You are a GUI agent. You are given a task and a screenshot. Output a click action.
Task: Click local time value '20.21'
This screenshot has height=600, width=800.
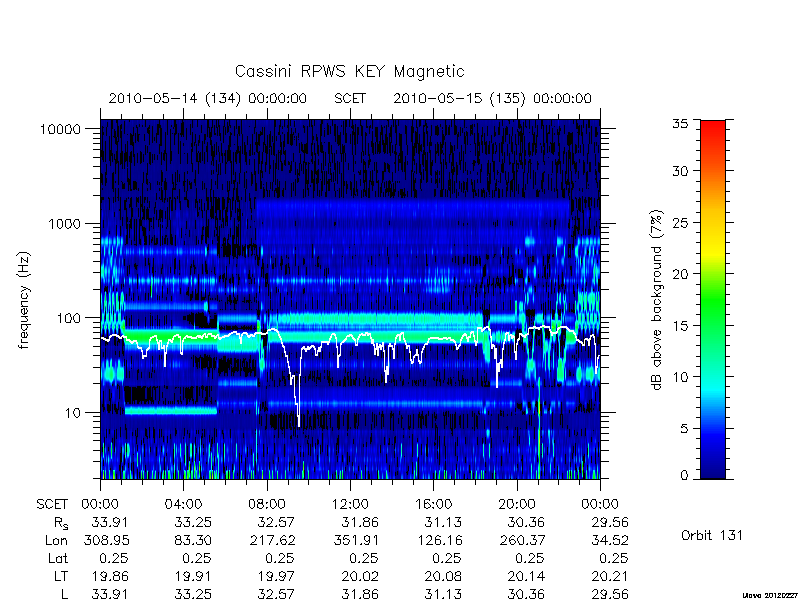610,577
